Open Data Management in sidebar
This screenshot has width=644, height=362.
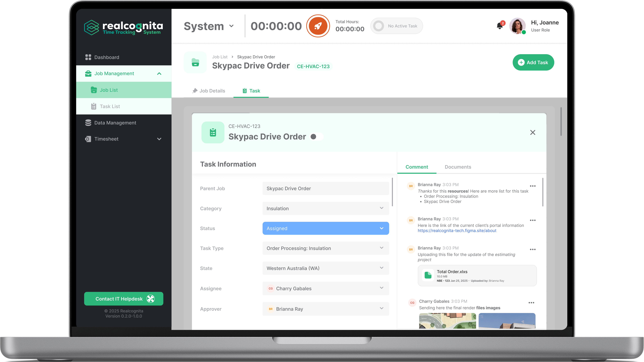coord(123,123)
